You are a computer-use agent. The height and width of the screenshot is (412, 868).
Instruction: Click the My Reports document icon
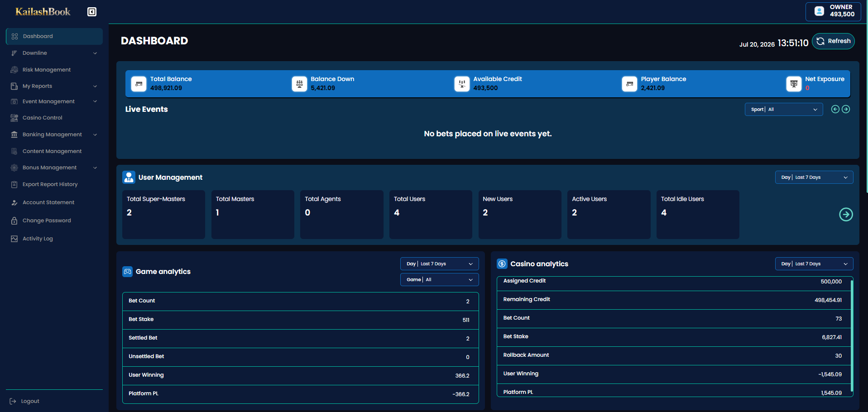[x=14, y=86]
